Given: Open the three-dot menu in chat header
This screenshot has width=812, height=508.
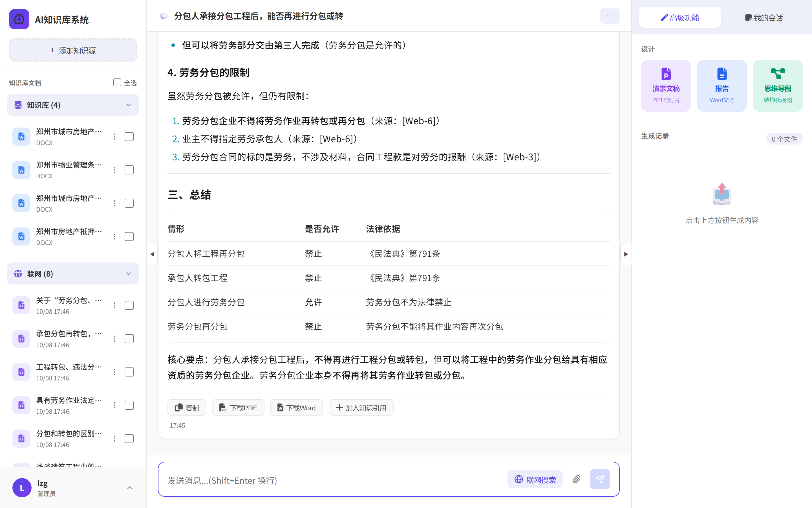Looking at the screenshot, I should coord(610,16).
